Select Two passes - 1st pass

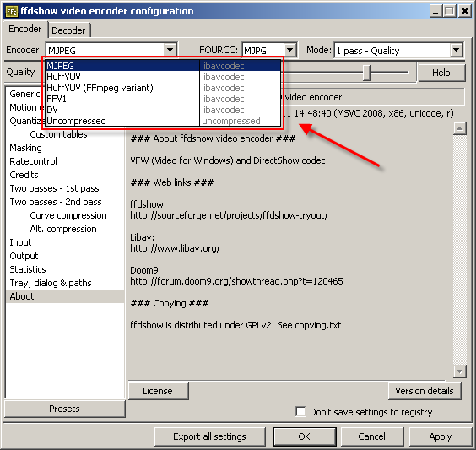point(54,188)
